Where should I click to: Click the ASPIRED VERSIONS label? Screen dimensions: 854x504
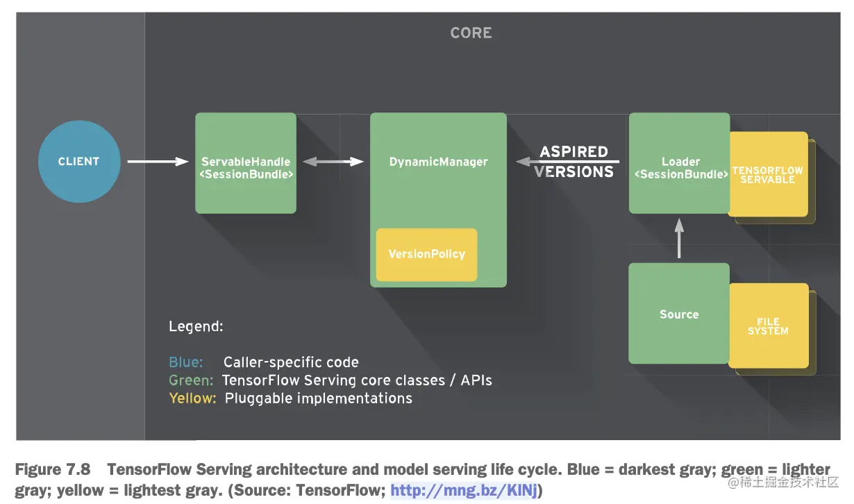[x=575, y=162]
